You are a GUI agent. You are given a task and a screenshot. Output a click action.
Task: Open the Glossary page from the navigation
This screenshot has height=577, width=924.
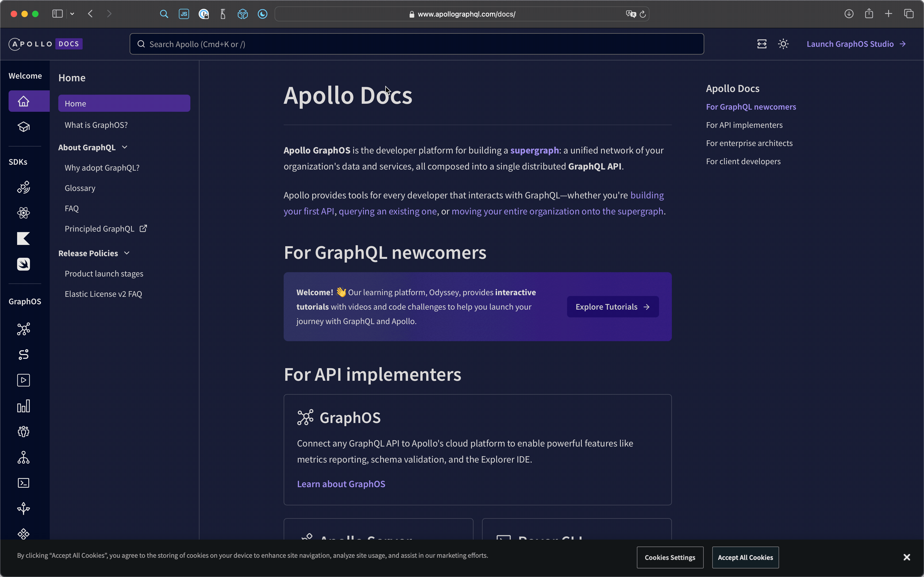point(80,188)
